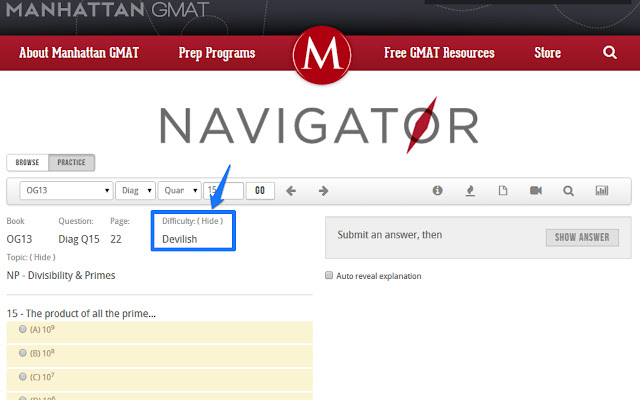The width and height of the screenshot is (640, 400).
Task: Click the question text '15 - The product of all the prime...'
Action: (x=81, y=313)
